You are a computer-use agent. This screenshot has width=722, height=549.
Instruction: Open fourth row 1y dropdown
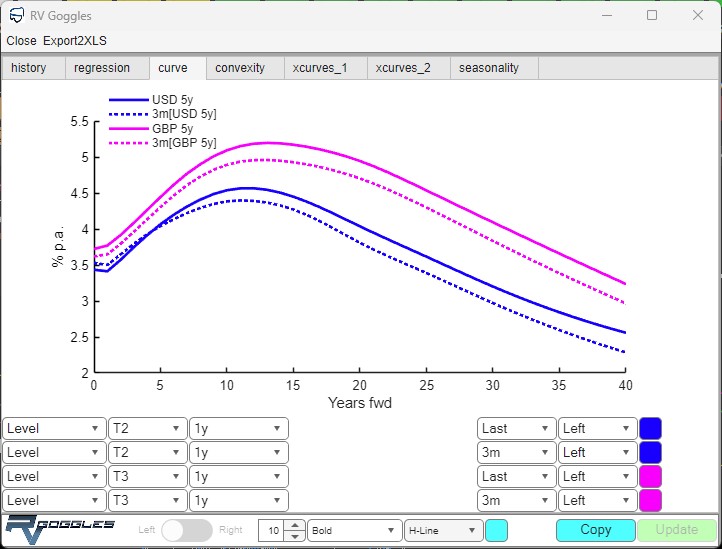tap(239, 500)
